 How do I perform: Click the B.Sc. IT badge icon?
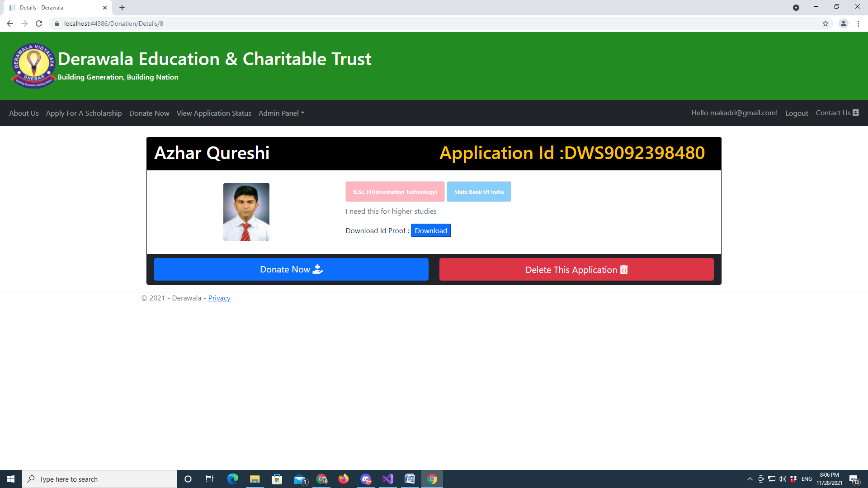pyautogui.click(x=395, y=192)
